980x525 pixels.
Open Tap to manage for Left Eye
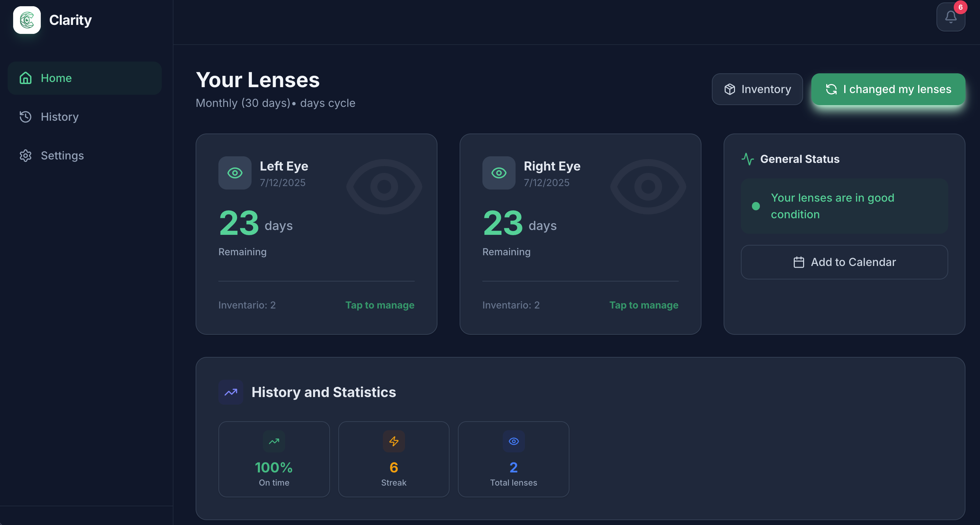379,305
